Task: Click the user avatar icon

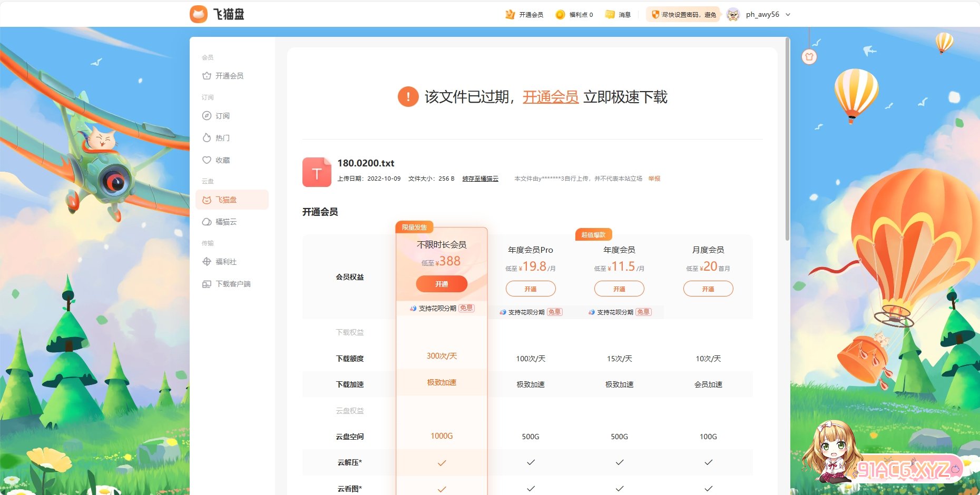Action: [733, 15]
